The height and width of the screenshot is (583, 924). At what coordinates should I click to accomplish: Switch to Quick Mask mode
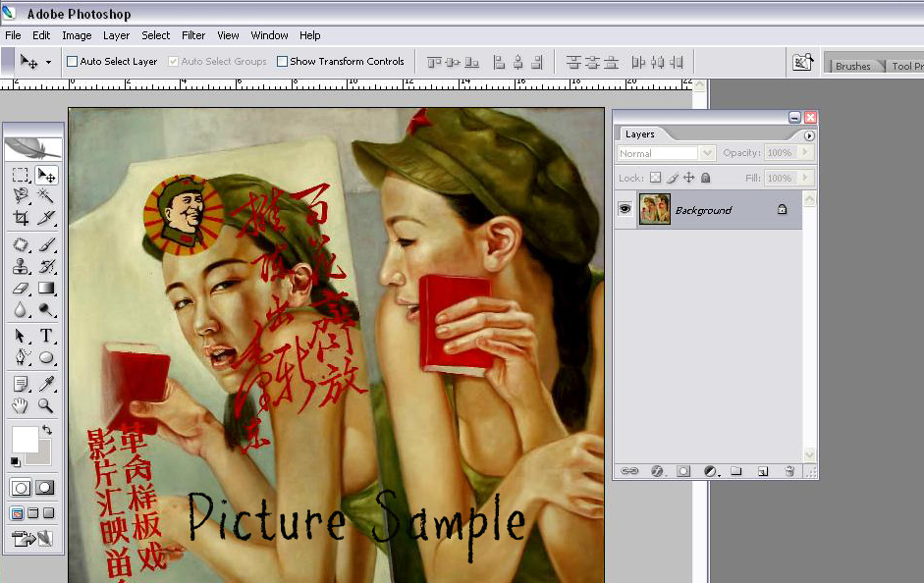point(45,488)
